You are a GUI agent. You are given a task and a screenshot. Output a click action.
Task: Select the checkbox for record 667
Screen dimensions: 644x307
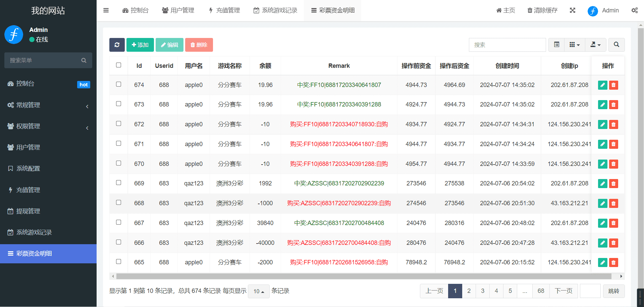click(x=118, y=222)
